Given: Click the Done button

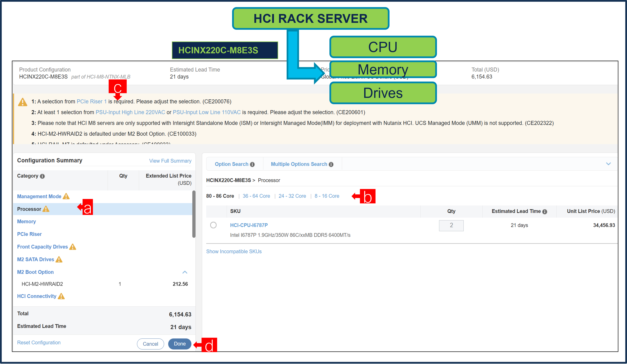Looking at the screenshot, I should pos(180,344).
